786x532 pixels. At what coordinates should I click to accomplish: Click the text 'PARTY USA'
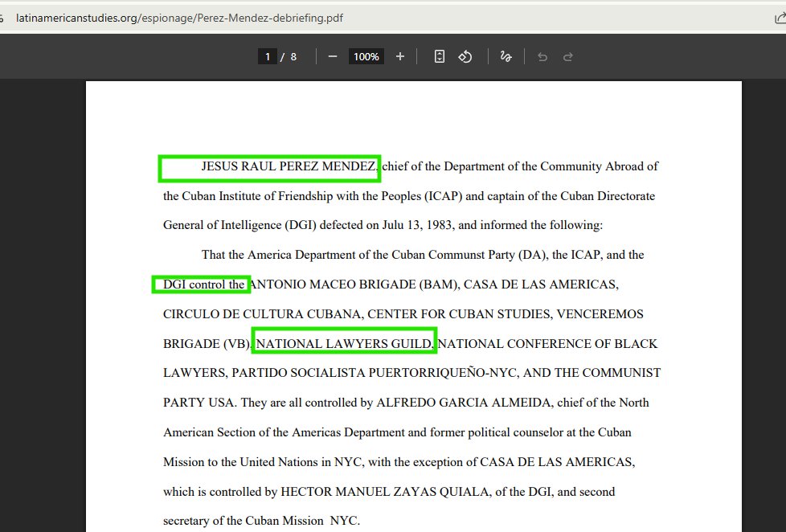[x=199, y=403]
